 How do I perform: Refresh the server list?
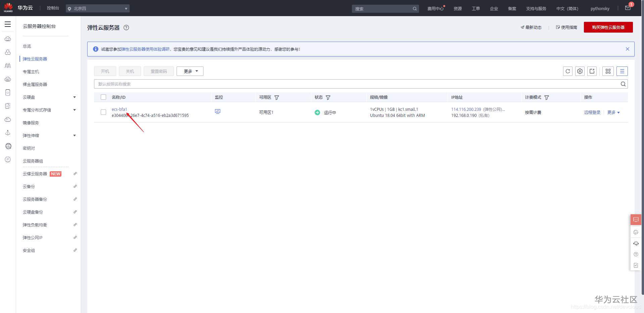coord(568,71)
